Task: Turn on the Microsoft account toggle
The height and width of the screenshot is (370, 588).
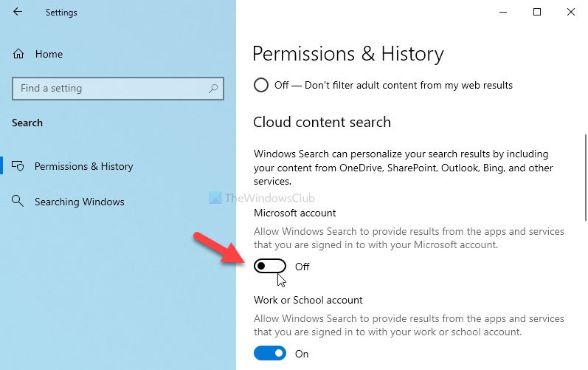Action: click(x=269, y=266)
